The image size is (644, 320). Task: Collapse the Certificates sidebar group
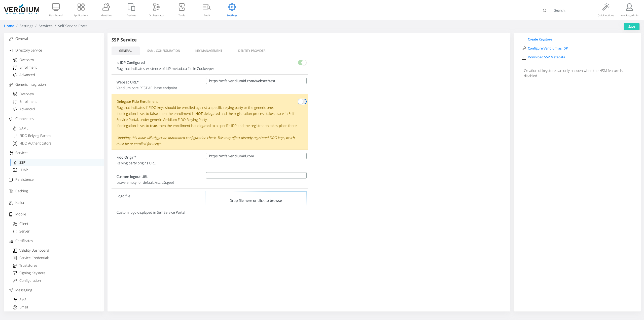coord(24,241)
